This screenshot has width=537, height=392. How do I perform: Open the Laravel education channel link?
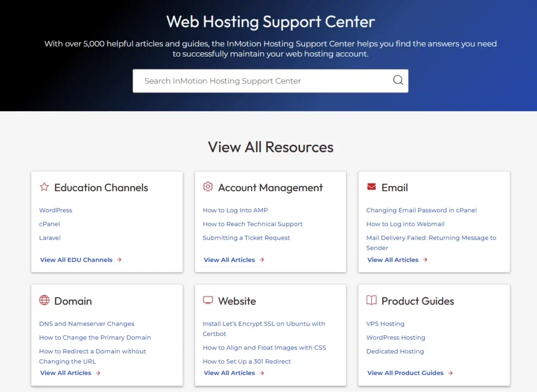click(50, 237)
